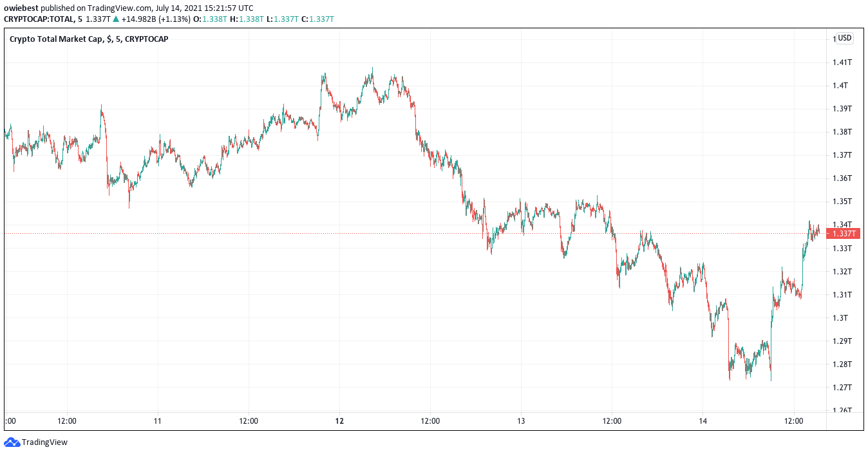The image size is (868, 454).
Task: Click the TradingView cloud logo icon
Action: [x=12, y=442]
